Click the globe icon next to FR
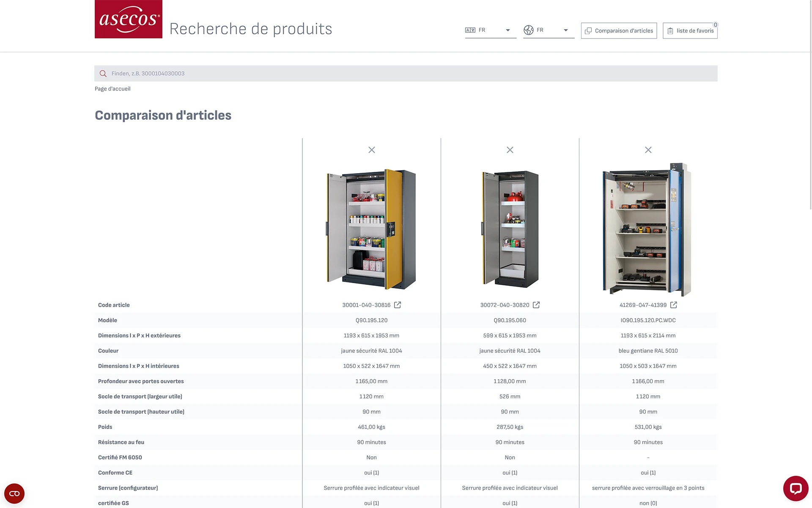 coord(529,30)
